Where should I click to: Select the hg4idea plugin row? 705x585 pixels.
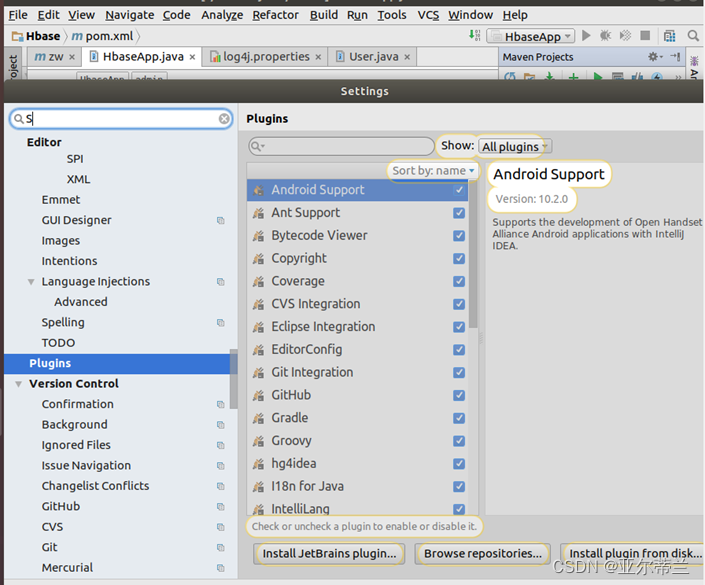point(357,464)
